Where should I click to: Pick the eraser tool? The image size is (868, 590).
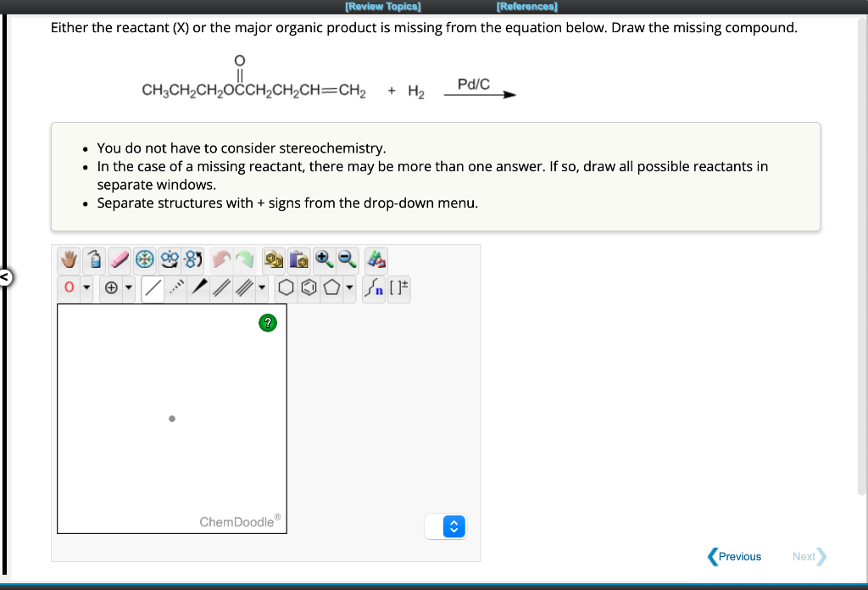click(x=120, y=260)
